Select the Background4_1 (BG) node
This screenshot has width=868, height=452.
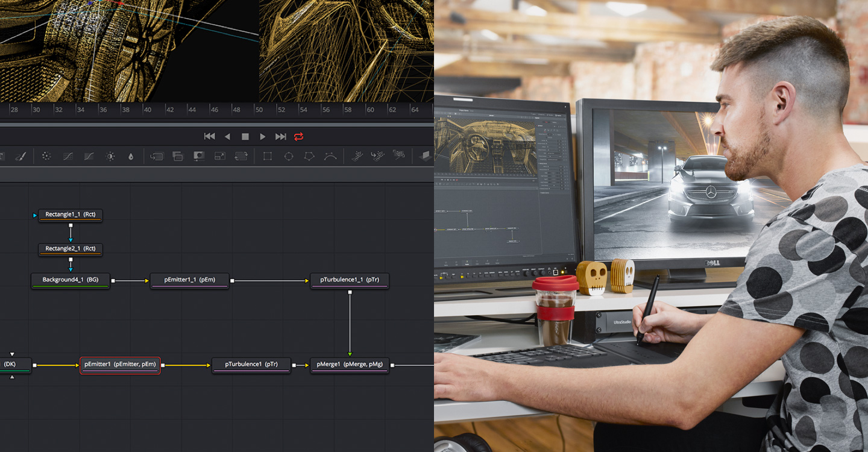click(x=71, y=280)
